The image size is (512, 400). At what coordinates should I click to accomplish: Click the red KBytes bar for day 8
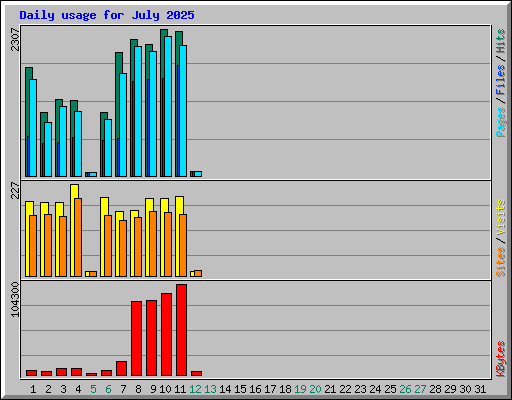tap(137, 338)
